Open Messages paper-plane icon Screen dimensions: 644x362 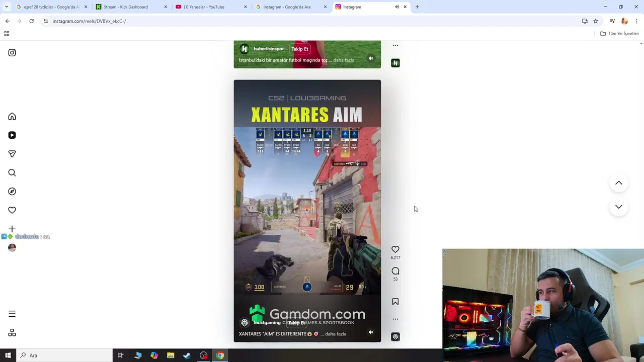pyautogui.click(x=12, y=154)
